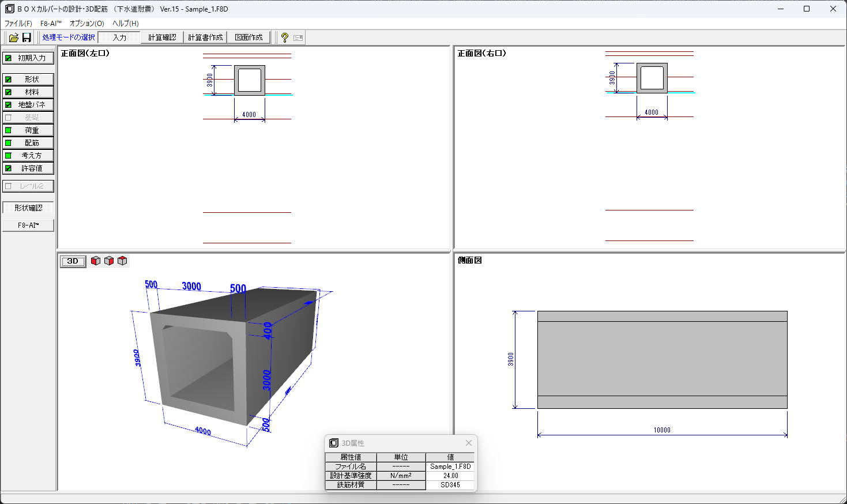Close the 3D属性 floating panel
Image resolution: width=847 pixels, height=504 pixels.
469,443
